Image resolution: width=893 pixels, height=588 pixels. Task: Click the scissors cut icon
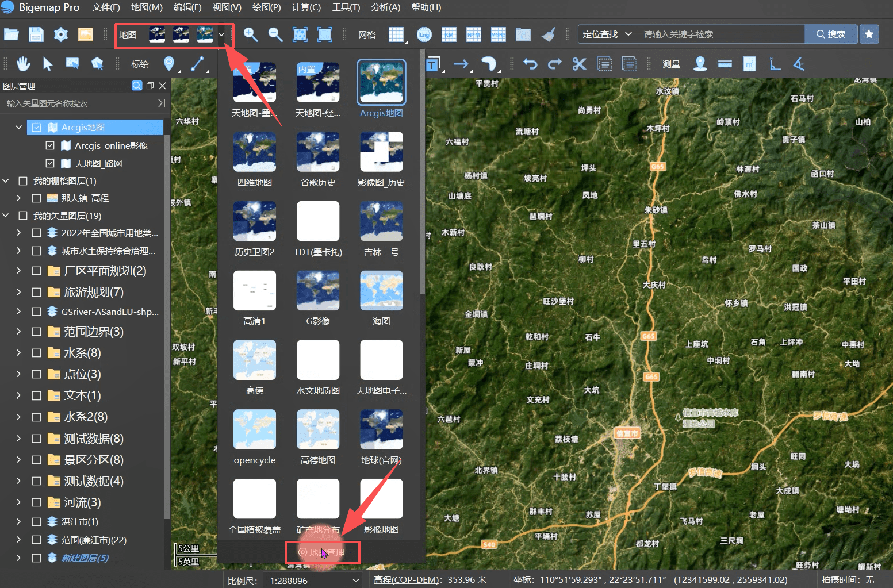coord(580,64)
